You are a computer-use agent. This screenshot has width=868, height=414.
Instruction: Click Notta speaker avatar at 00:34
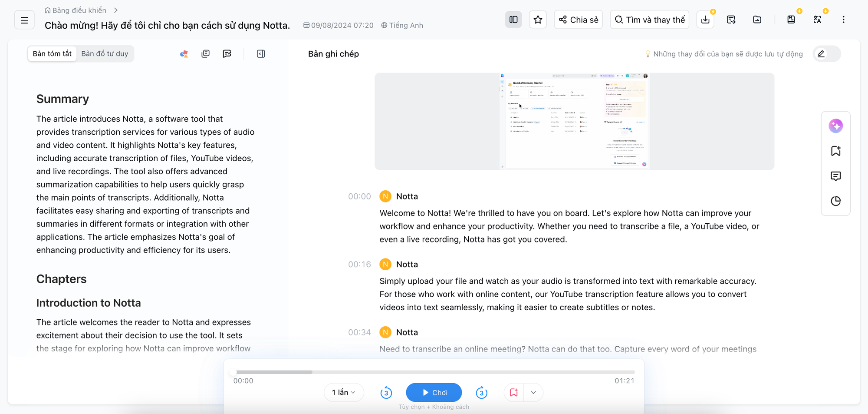[385, 332]
